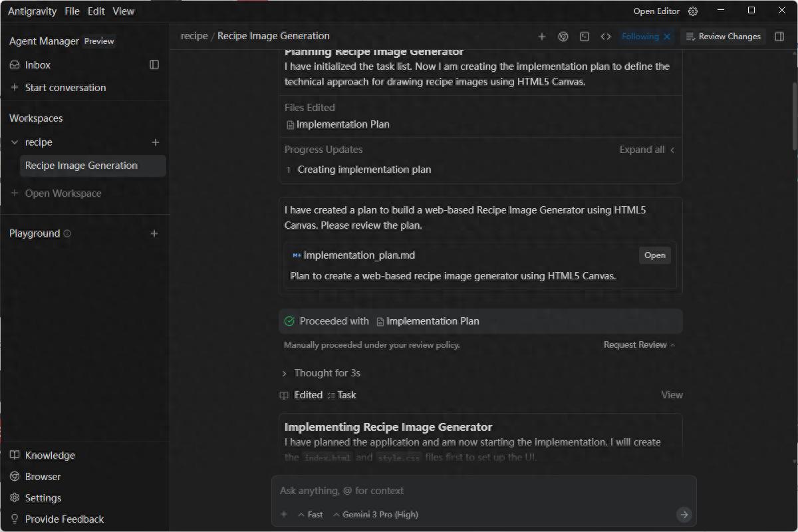Open implementation_plan.md with the Open button
The width and height of the screenshot is (798, 532).
coord(654,255)
